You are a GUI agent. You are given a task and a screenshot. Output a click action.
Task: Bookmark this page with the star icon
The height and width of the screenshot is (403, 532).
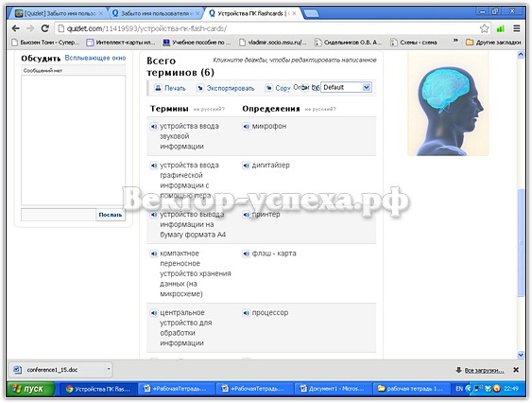point(484,28)
